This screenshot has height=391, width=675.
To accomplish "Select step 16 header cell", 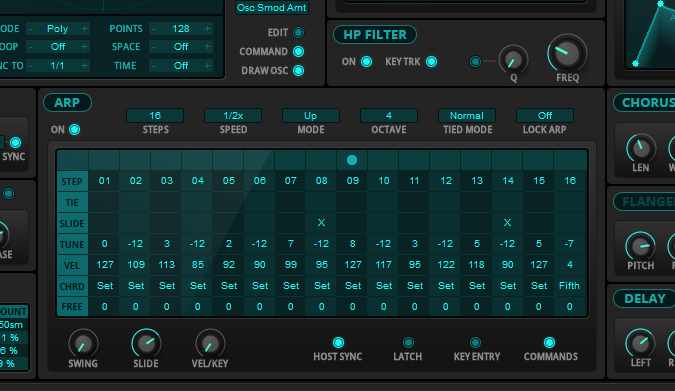I will 570,181.
